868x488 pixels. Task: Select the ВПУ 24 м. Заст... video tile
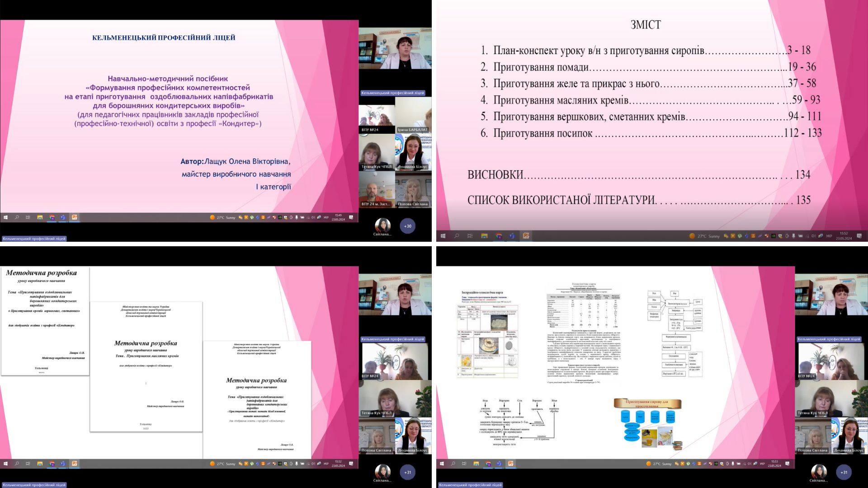[377, 190]
